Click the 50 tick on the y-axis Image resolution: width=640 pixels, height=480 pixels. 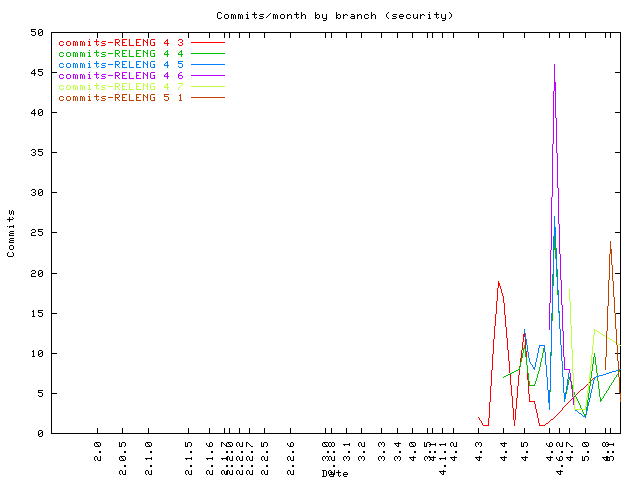pos(36,33)
